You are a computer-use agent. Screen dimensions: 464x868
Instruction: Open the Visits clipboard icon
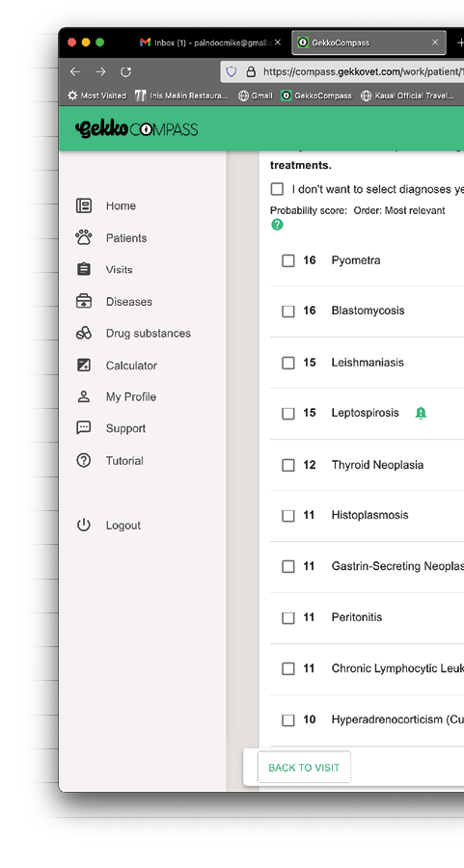tap(84, 270)
